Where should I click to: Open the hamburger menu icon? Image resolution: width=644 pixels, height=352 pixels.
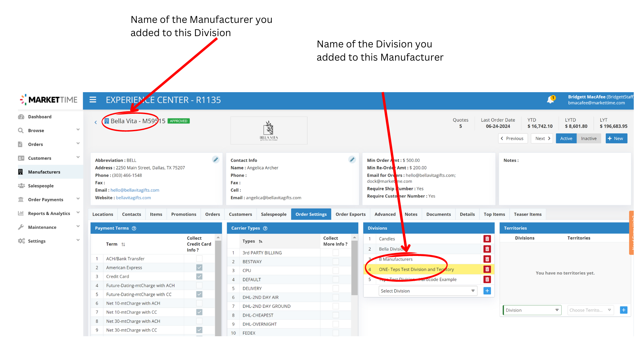[x=93, y=100]
